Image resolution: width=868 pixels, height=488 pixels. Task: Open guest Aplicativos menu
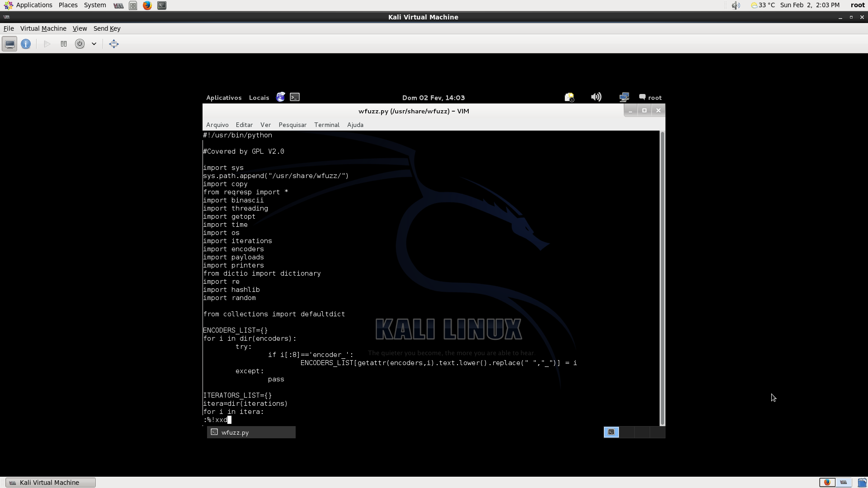pyautogui.click(x=224, y=98)
